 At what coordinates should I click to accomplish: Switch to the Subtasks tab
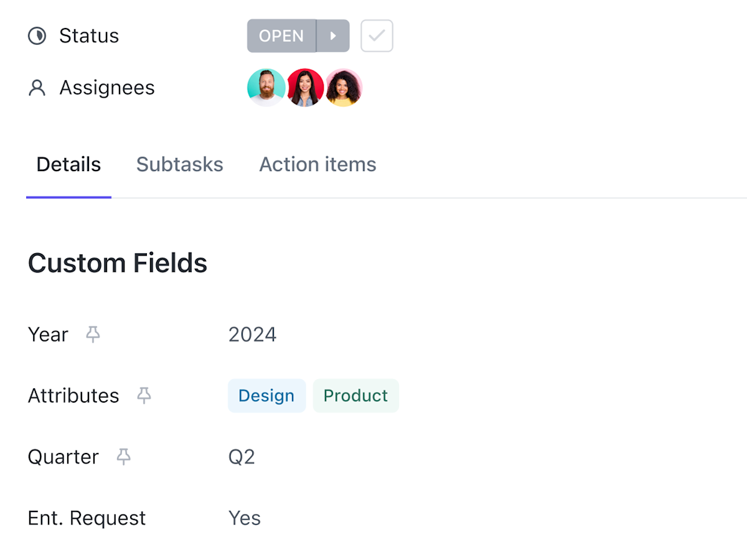[x=179, y=164]
